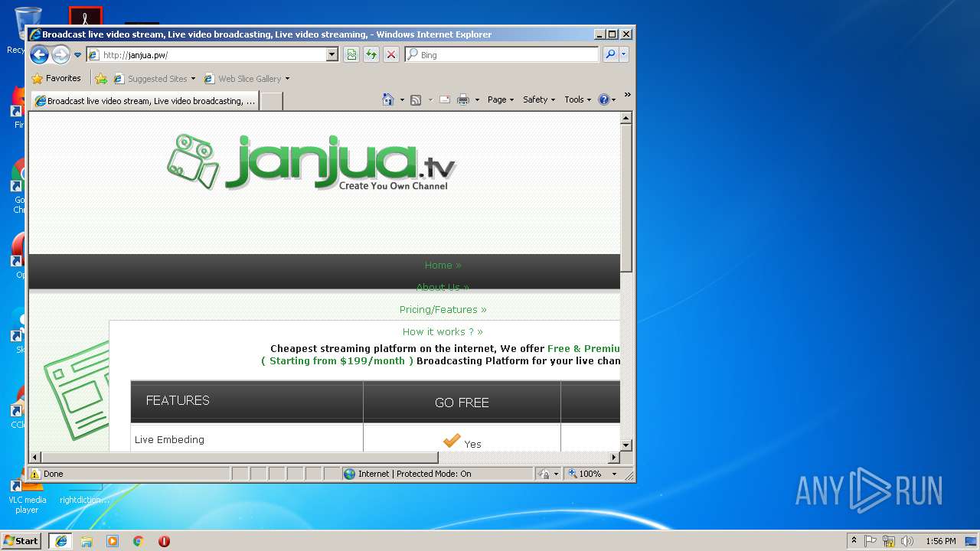The image size is (980, 551).
Task: Add to Favorites bar star icon
Action: pyautogui.click(x=101, y=78)
